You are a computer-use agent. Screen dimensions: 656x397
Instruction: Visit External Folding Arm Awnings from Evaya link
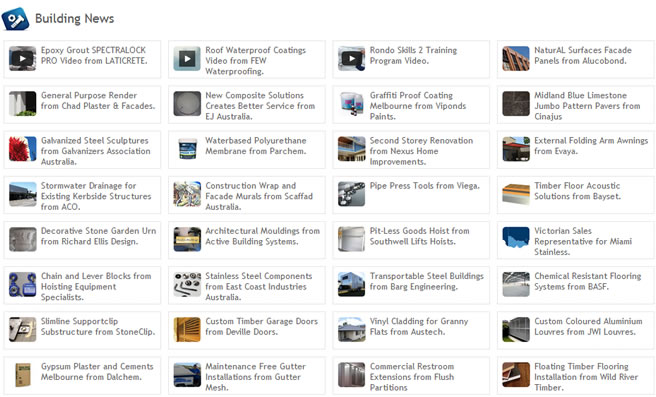coord(591,146)
